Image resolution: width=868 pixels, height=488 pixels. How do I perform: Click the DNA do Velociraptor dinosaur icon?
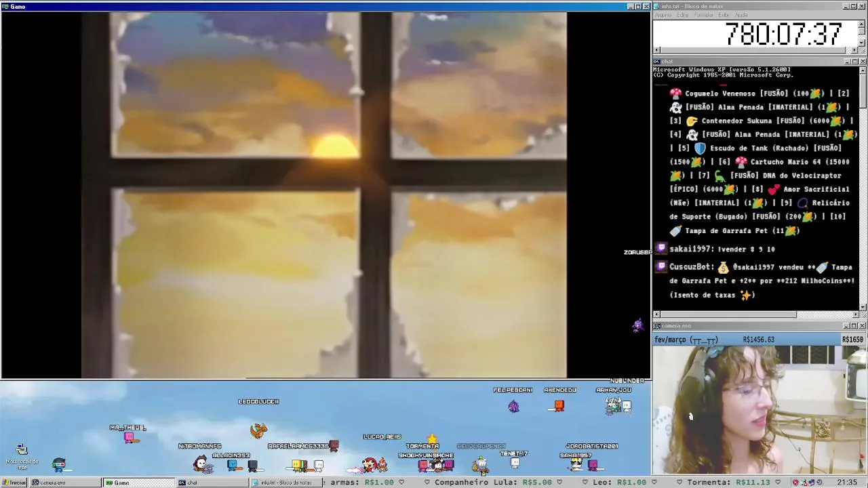(x=720, y=176)
